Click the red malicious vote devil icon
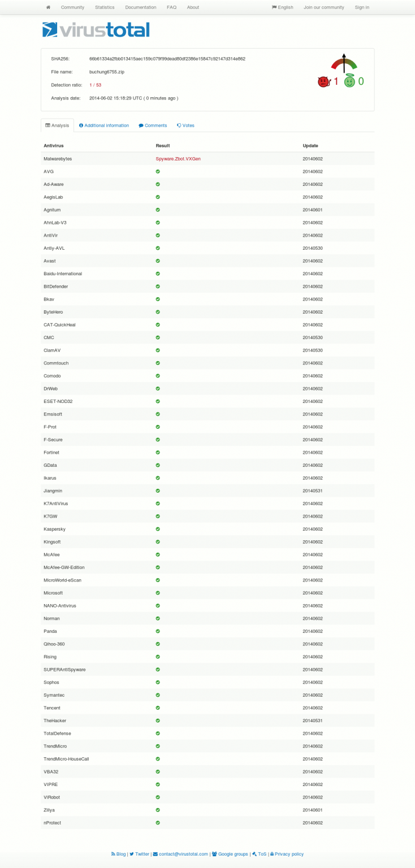Viewport: 415px width, 868px height. coord(323,81)
